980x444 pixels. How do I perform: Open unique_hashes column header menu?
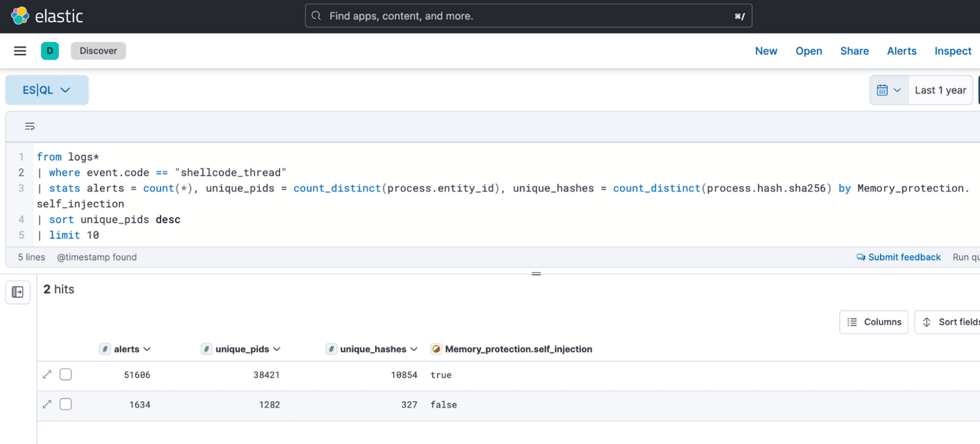click(x=414, y=349)
